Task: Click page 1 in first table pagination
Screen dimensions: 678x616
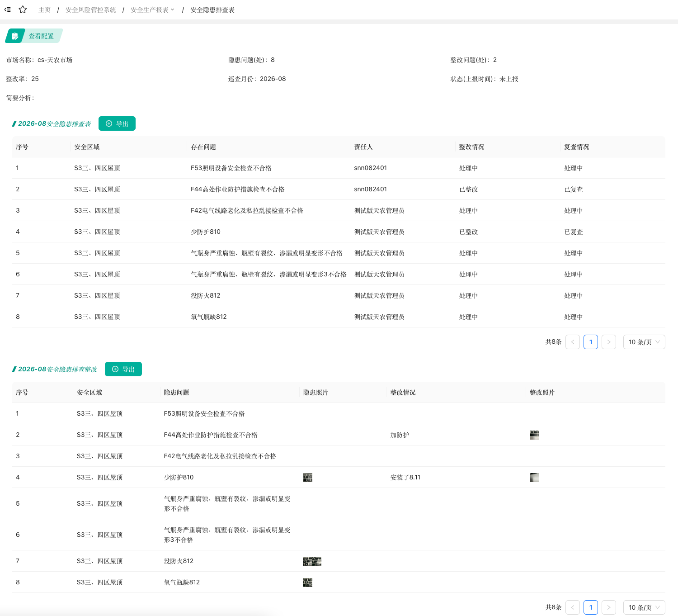Action: coord(591,342)
